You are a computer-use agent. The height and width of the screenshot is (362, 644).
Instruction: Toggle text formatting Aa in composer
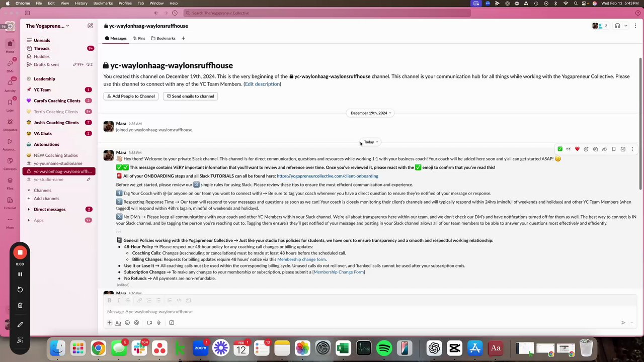118,323
